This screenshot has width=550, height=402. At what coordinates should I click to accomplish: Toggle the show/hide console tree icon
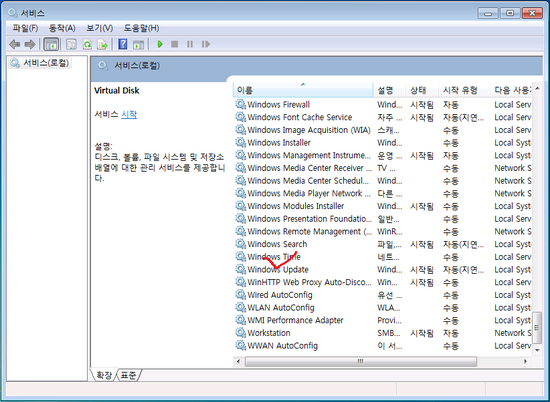(51, 44)
